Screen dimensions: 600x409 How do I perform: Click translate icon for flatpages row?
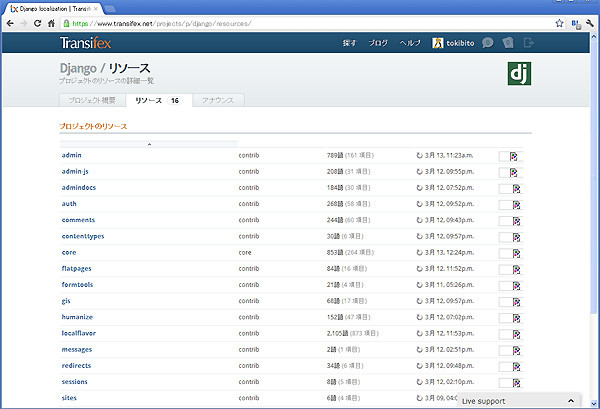(516, 270)
